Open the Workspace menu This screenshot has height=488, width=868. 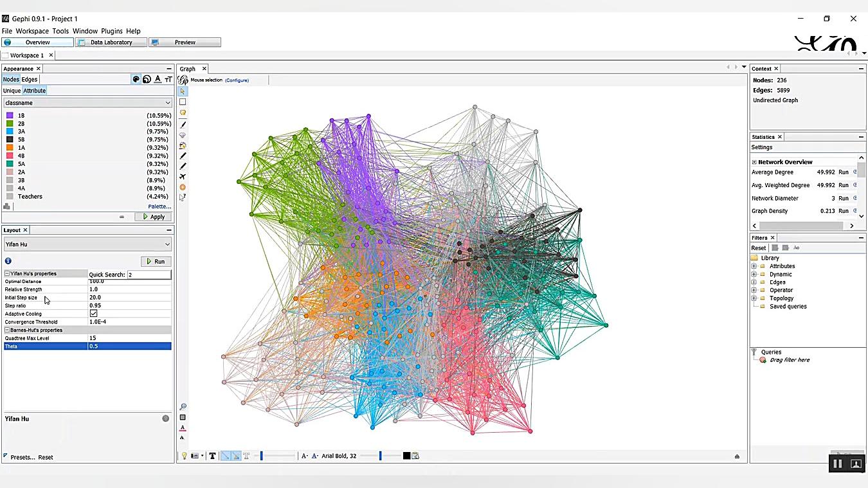point(32,31)
